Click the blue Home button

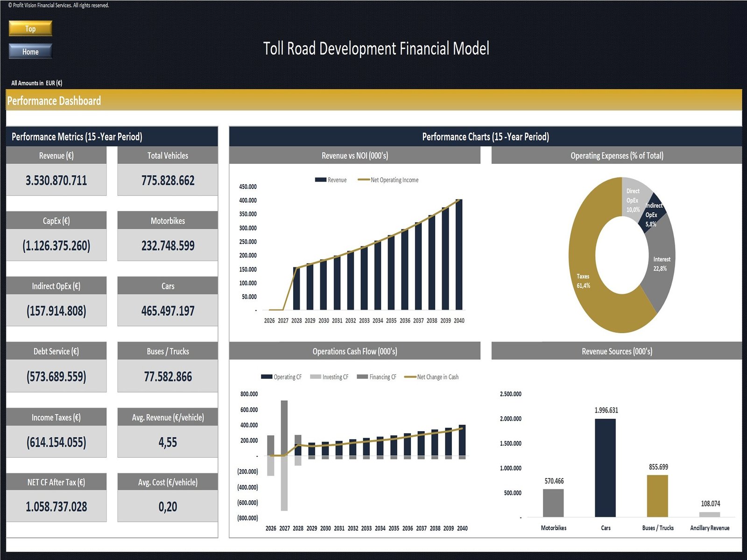(x=30, y=51)
